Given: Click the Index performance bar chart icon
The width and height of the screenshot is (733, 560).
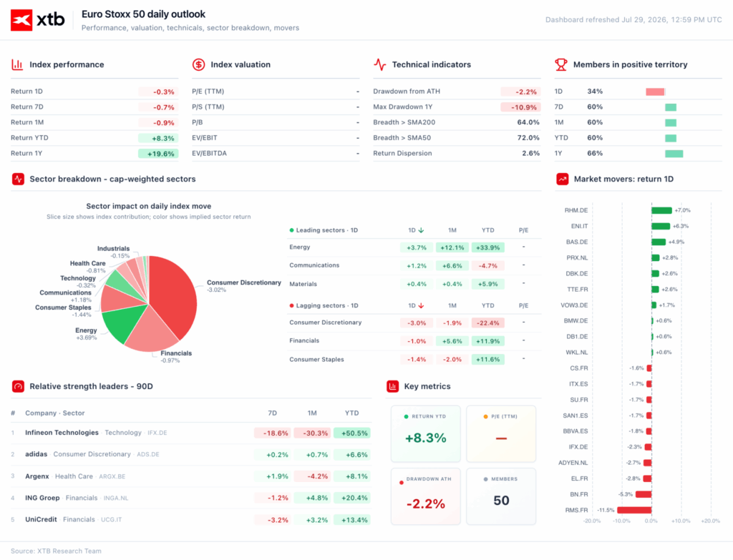Looking at the screenshot, I should point(17,64).
